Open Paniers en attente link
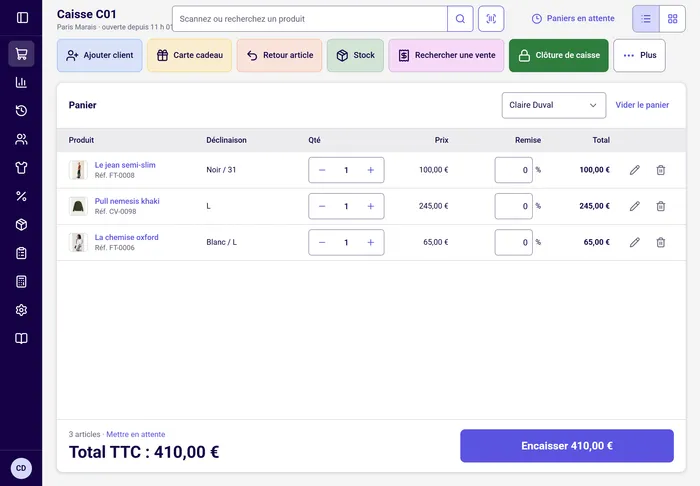The image size is (700, 486). pos(573,19)
